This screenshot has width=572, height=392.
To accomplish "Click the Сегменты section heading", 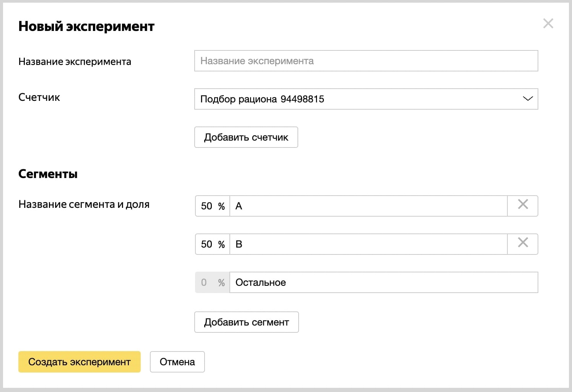I will tap(48, 174).
